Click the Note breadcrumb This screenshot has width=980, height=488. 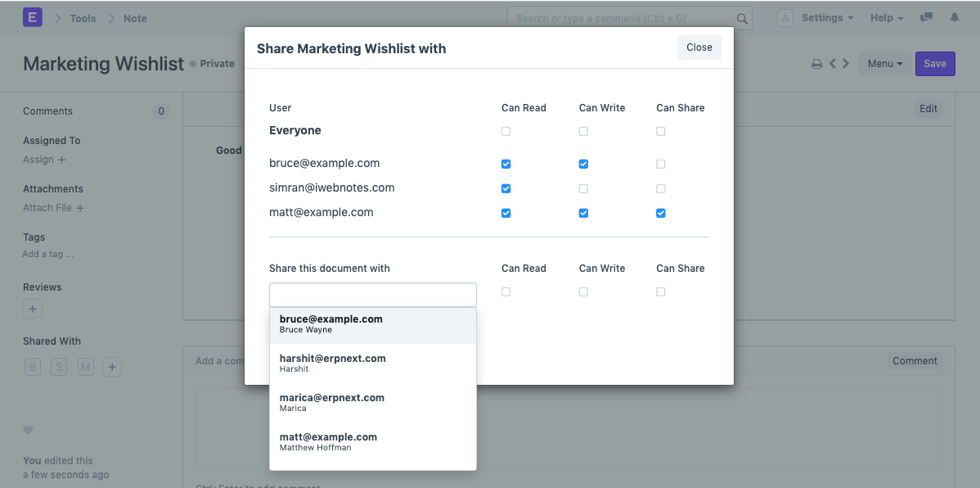135,17
